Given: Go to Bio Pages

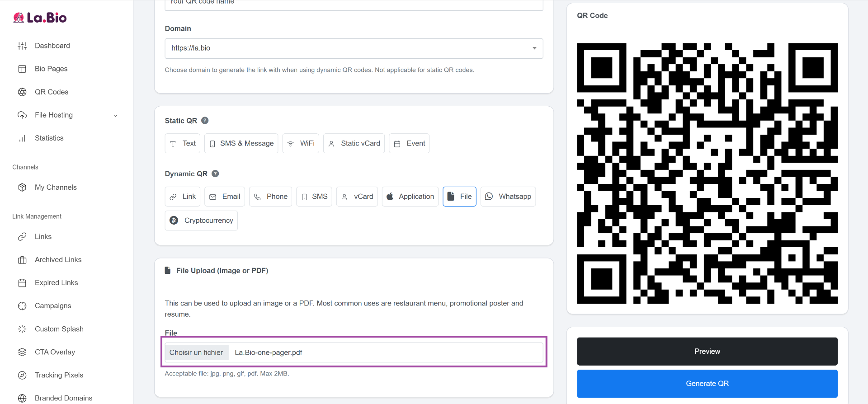Looking at the screenshot, I should click(x=51, y=69).
